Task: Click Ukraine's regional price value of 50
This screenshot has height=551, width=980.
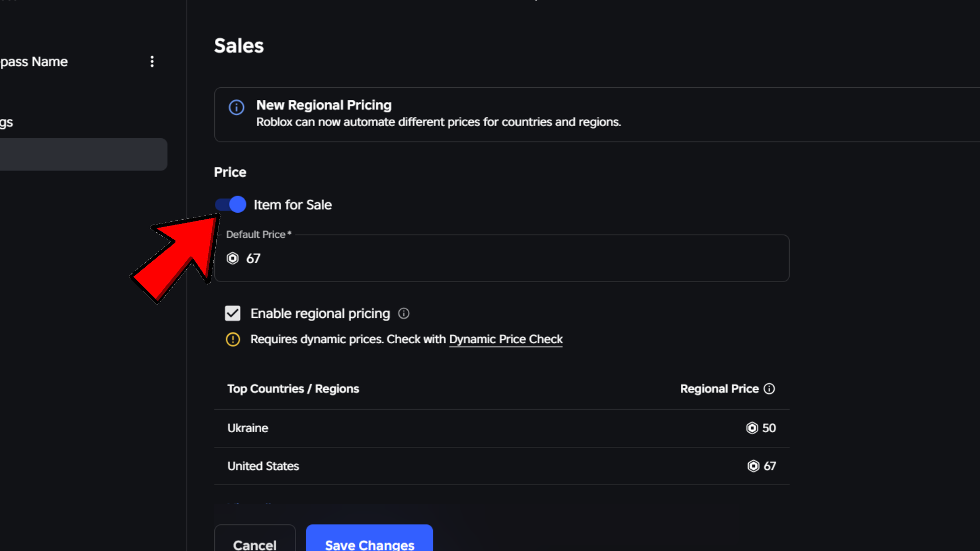Action: 769,428
